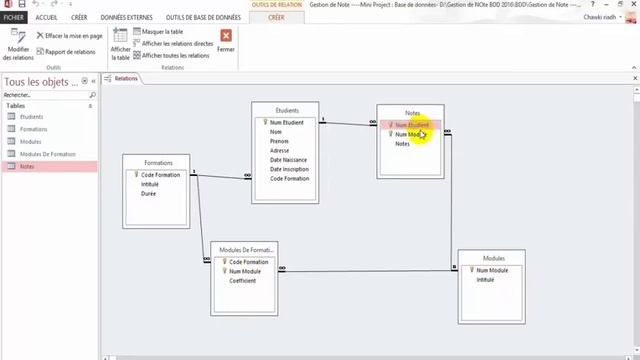Click Coefficient field

point(242,281)
